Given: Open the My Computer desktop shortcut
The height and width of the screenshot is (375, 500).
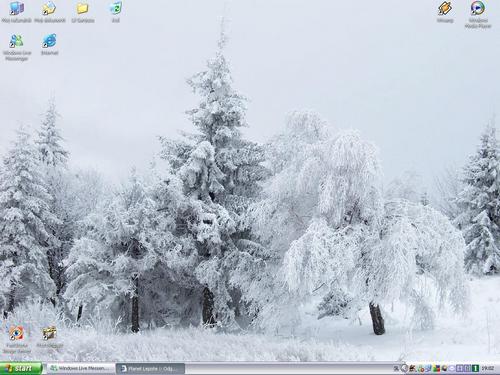Looking at the screenshot, I should [x=16, y=12].
